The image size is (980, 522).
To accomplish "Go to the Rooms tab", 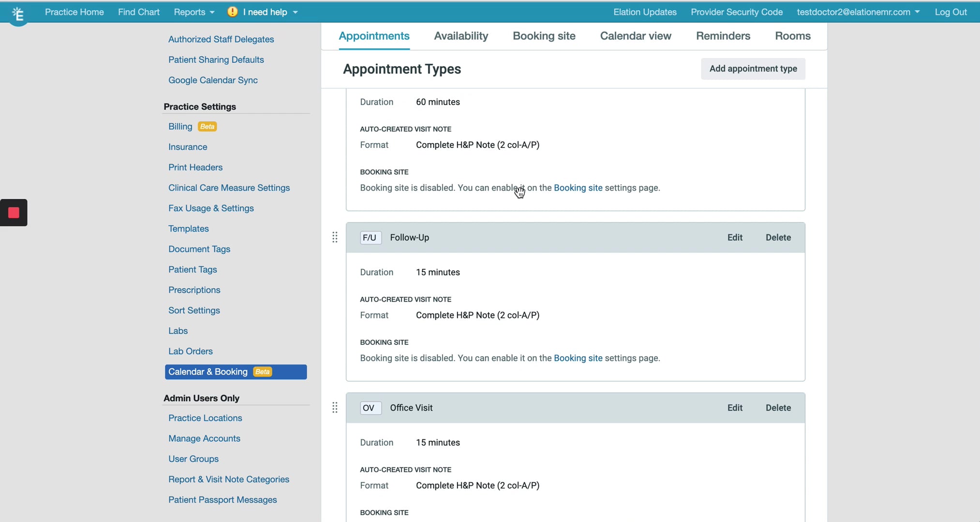I will coord(793,36).
